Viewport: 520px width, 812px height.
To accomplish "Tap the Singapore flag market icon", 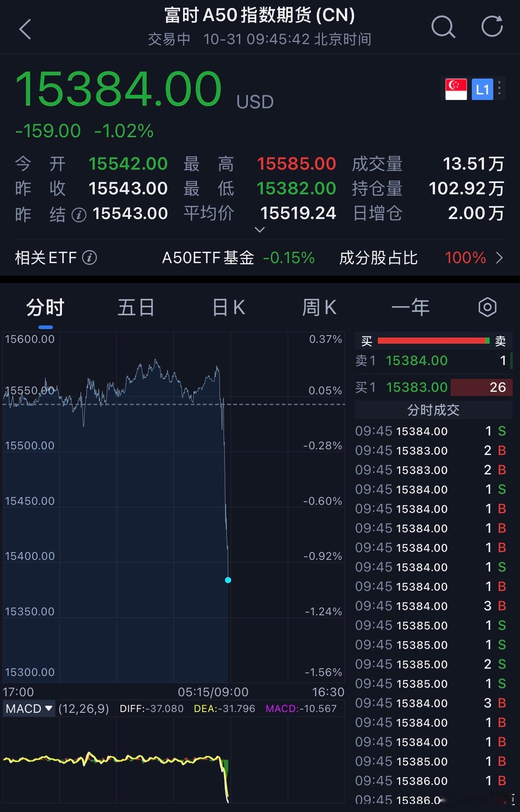I will point(456,89).
